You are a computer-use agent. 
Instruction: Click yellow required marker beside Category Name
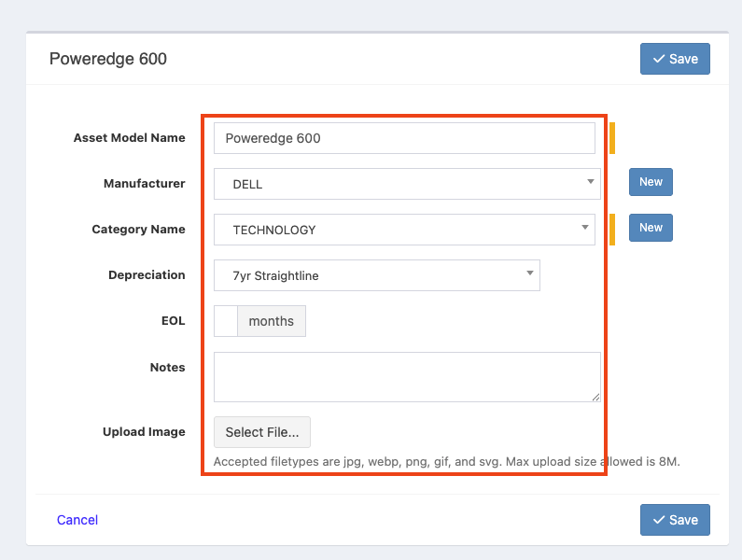click(612, 230)
